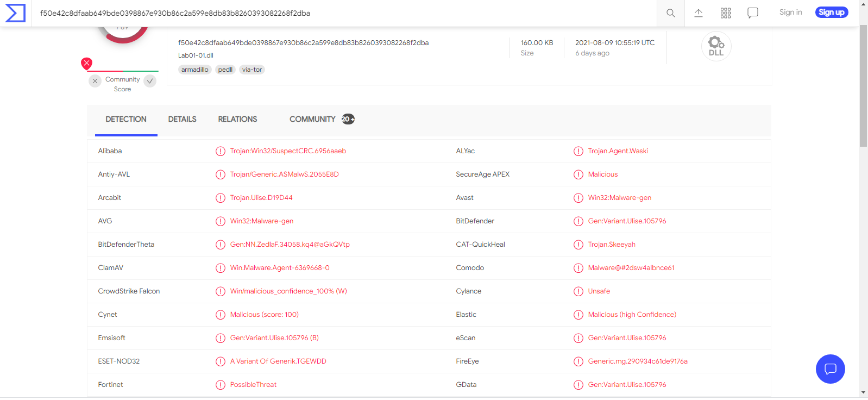Image resolution: width=868 pixels, height=400 pixels.
Task: Select the file hash text in summary
Action: coord(303,43)
